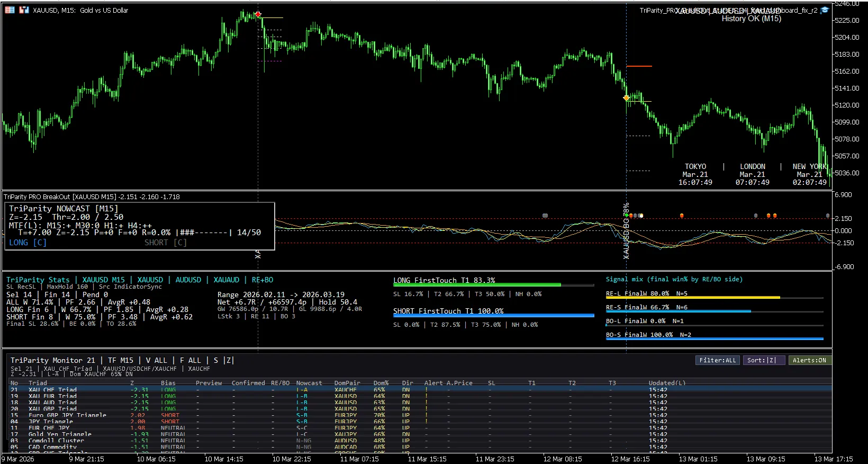Open the Filter:ALL selector

point(717,360)
